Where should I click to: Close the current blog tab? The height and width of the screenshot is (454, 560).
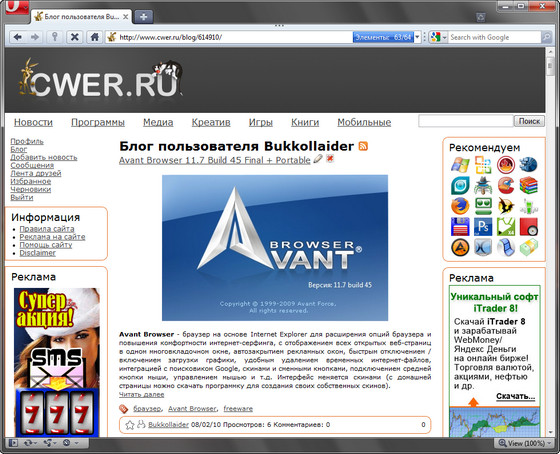[125, 17]
